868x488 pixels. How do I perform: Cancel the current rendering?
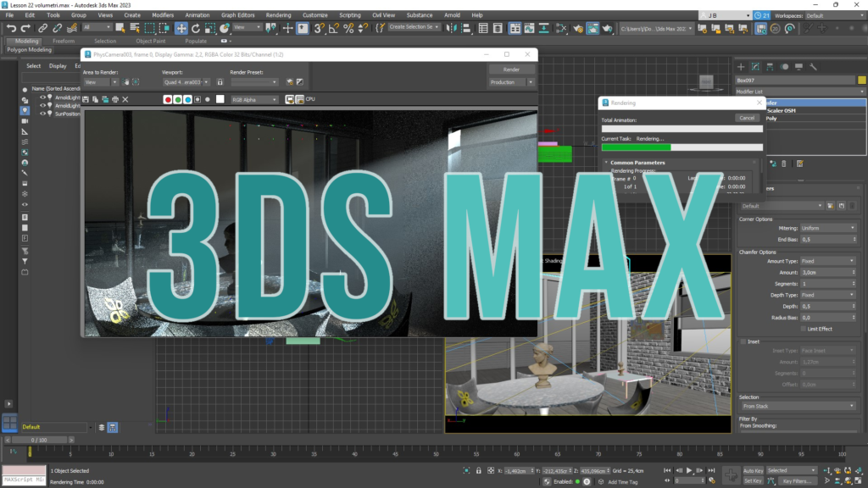tap(747, 118)
